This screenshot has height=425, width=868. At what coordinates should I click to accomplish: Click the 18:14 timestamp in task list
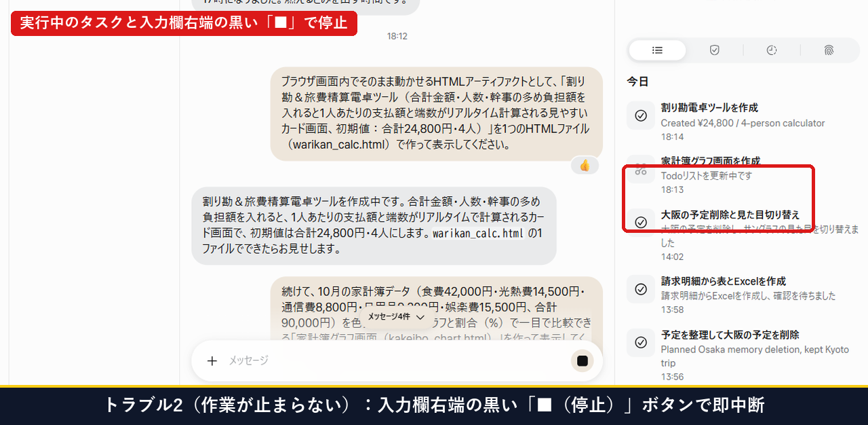point(672,137)
